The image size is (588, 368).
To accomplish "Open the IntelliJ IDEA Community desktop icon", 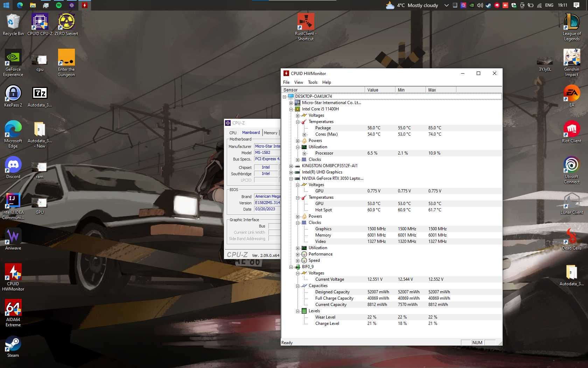I will click(x=13, y=206).
